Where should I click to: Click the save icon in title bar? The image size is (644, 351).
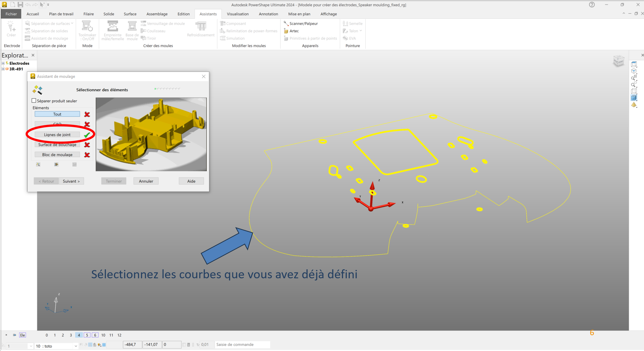pos(20,5)
